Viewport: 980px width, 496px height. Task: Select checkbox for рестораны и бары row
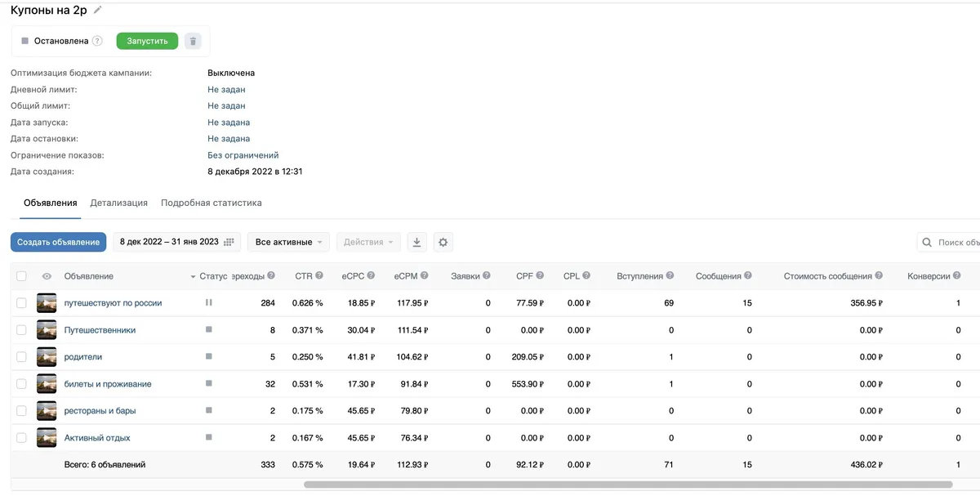pos(21,411)
